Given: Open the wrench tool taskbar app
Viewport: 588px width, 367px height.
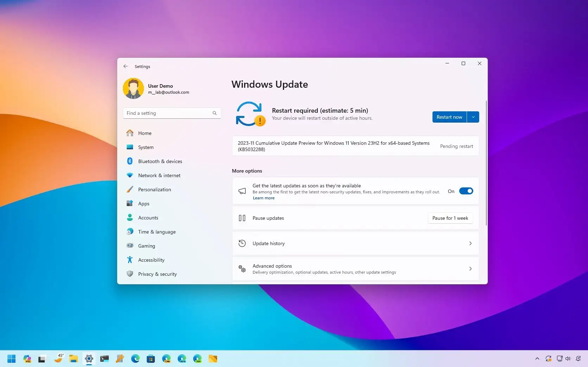Looking at the screenshot, I should click(x=120, y=359).
